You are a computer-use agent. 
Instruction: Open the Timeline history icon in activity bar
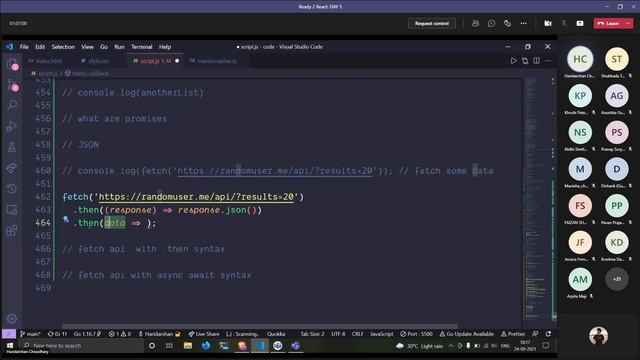tap(12, 189)
